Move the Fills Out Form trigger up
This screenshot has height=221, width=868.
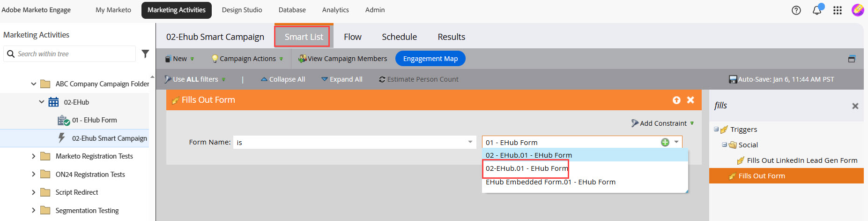pyautogui.click(x=676, y=100)
